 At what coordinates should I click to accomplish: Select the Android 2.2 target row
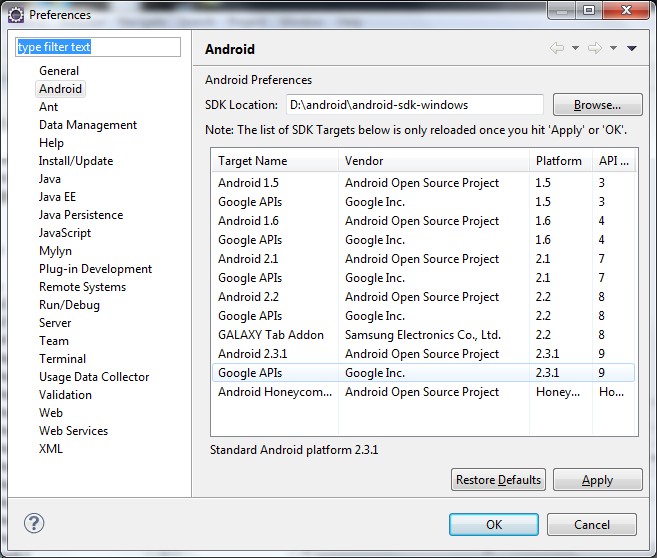tap(424, 297)
